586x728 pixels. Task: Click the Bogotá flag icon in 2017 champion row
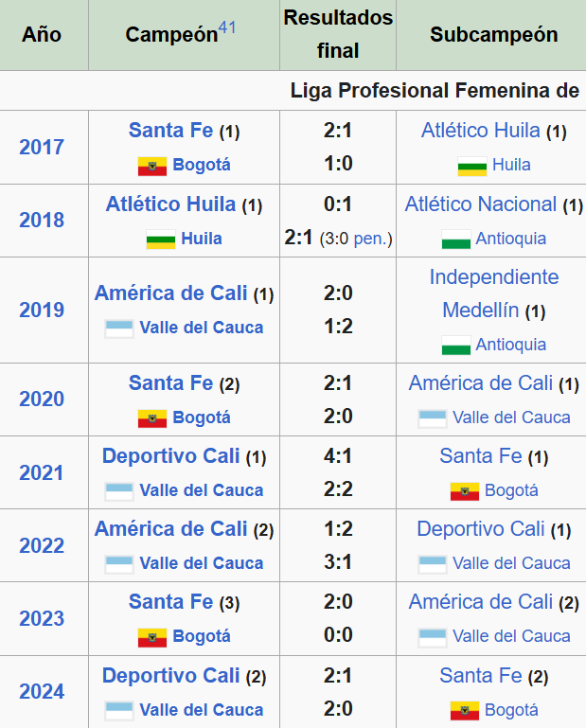(x=152, y=167)
